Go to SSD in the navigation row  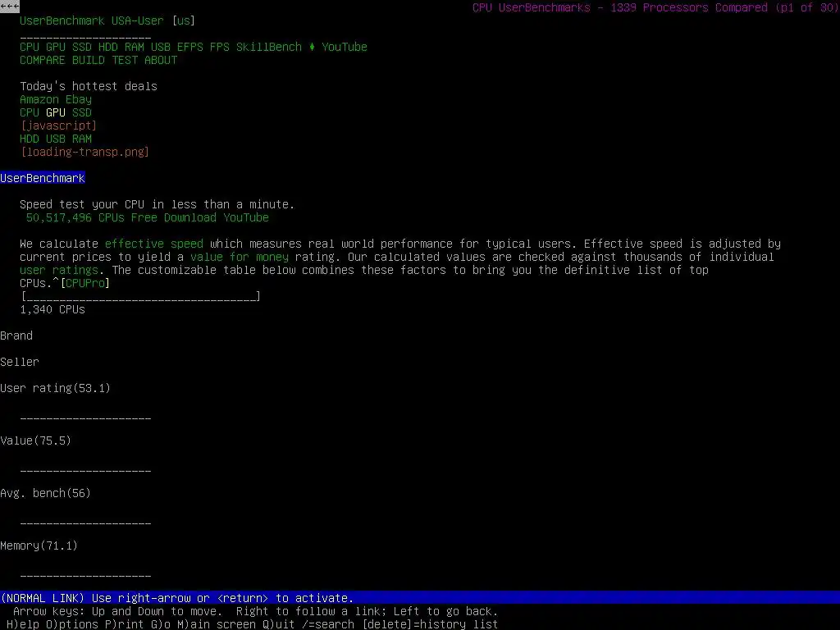pyautogui.click(x=82, y=47)
